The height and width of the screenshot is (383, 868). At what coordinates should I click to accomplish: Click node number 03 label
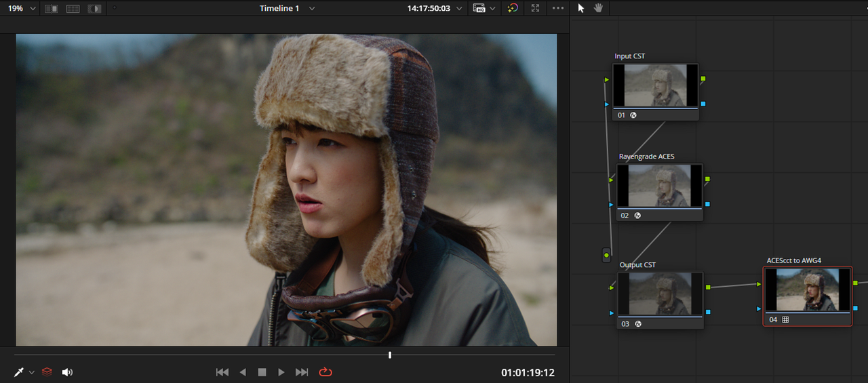point(625,324)
